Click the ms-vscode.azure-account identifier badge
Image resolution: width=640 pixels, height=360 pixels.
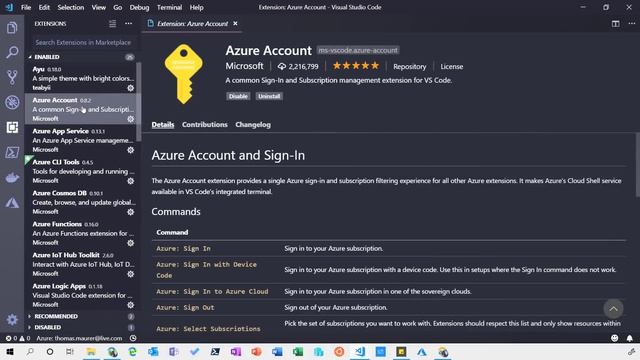[x=358, y=50]
